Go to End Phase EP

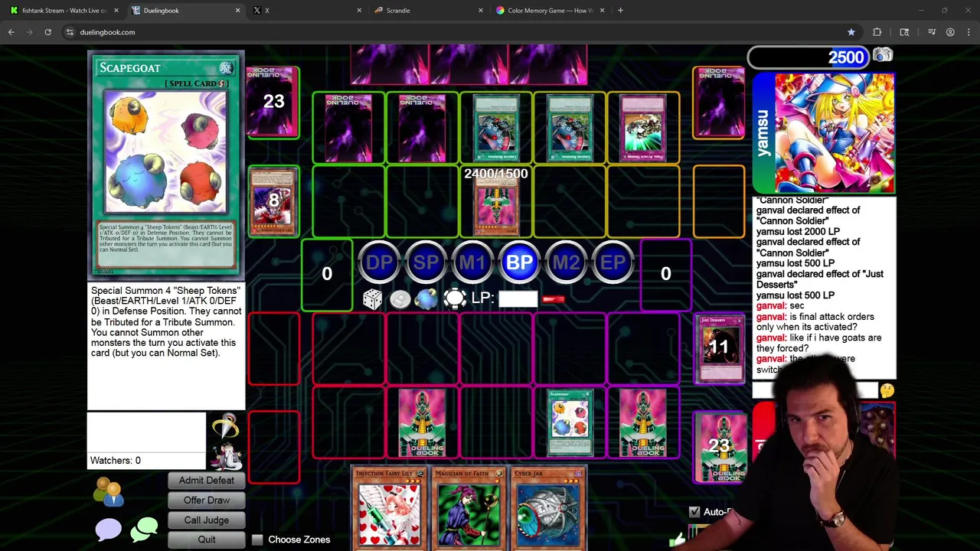612,262
